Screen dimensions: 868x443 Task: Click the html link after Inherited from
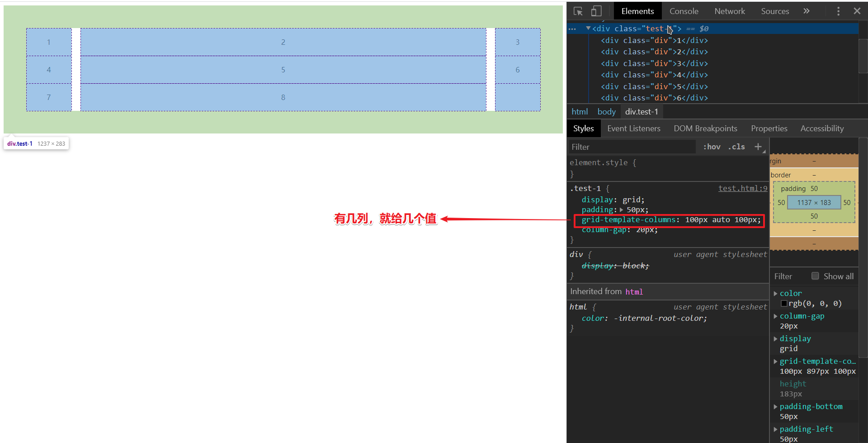coord(634,292)
